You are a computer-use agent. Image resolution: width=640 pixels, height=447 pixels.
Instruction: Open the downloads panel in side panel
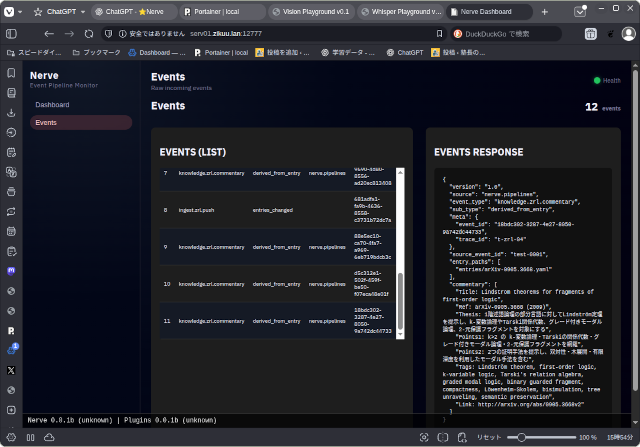point(11,112)
